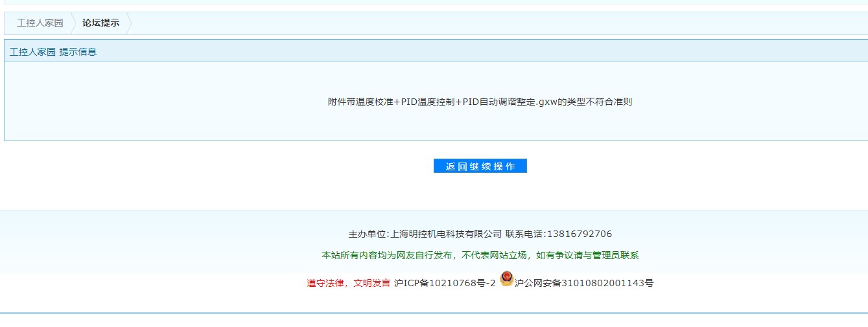Open the 沪公网安备31010802001143号 link
Image resolution: width=868 pixels, height=327 pixels.
tap(584, 283)
